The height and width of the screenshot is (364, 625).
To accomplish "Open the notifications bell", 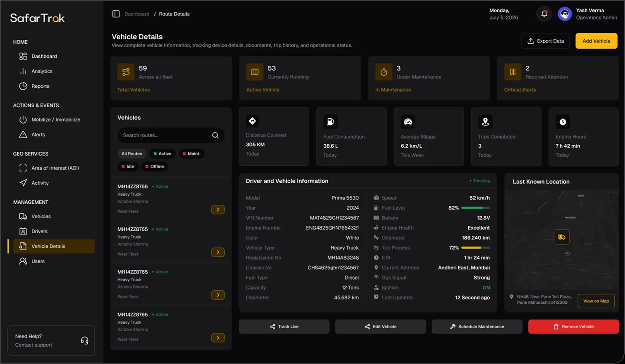I will [x=544, y=14].
